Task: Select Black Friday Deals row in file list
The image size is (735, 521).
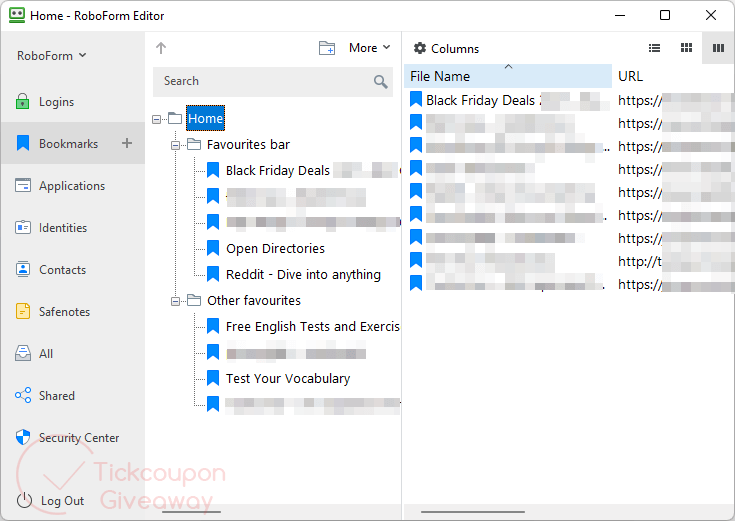Action: click(508, 100)
